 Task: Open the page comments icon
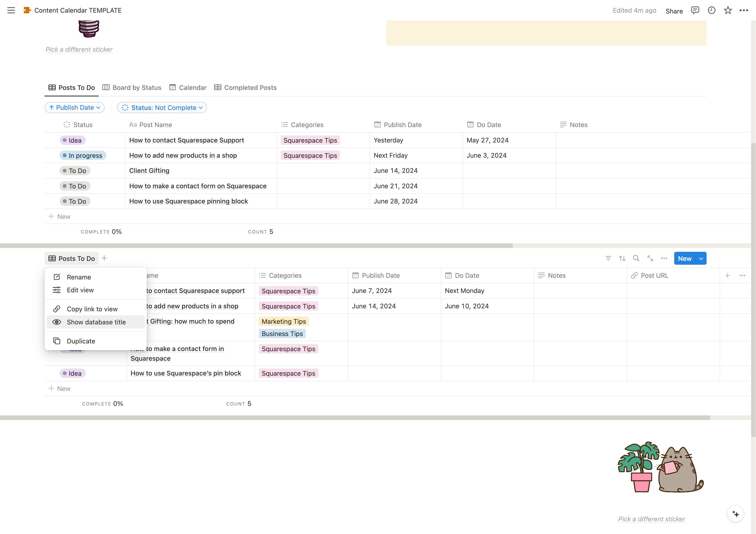[x=695, y=10]
